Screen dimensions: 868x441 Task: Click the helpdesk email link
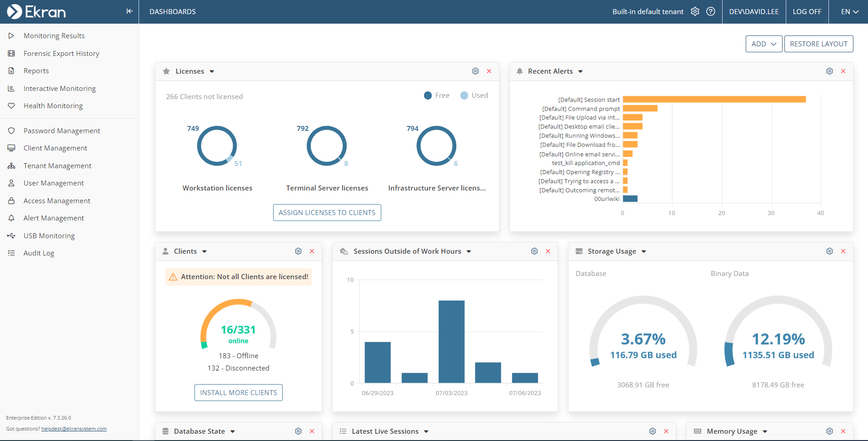(74, 429)
